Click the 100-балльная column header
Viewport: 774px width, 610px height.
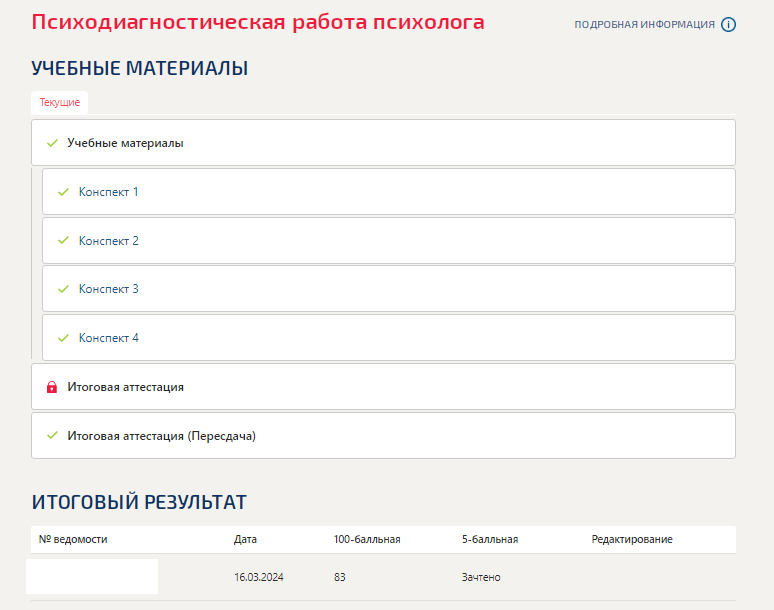(x=367, y=539)
